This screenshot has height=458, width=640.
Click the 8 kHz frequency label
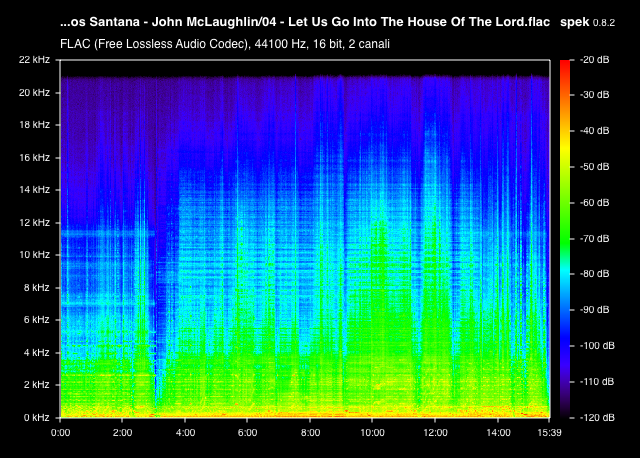click(37, 288)
